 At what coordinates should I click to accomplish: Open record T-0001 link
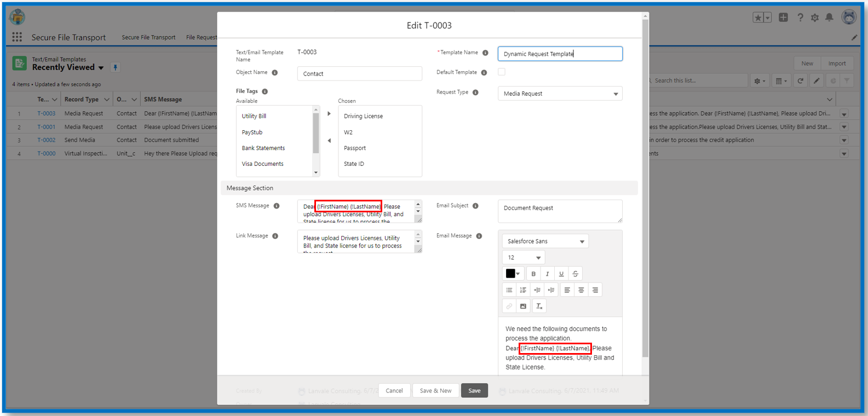47,127
